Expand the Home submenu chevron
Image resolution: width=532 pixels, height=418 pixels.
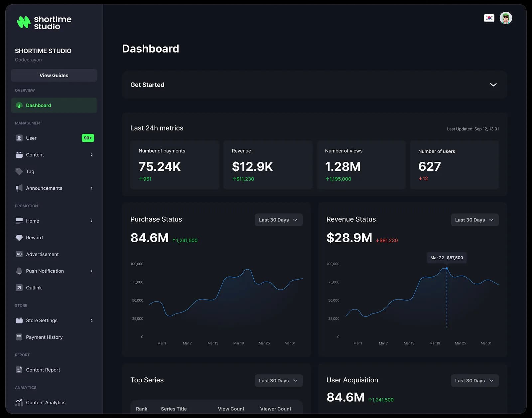click(91, 221)
